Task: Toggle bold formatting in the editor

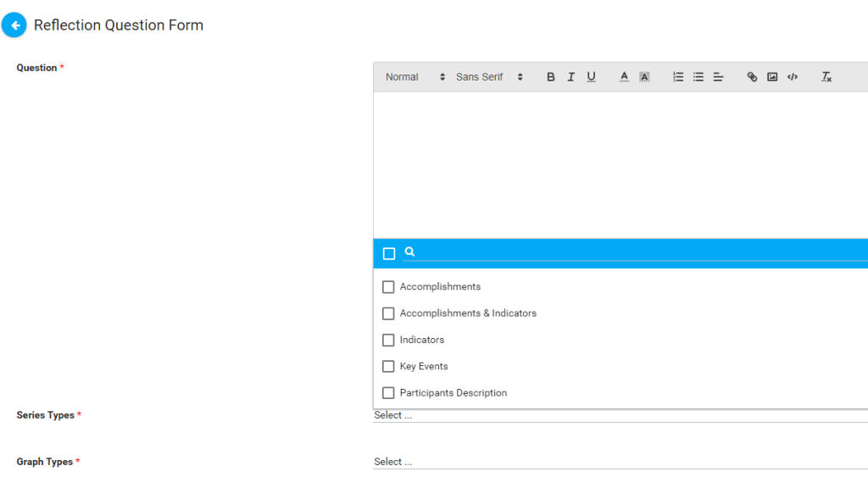Action: click(x=551, y=76)
